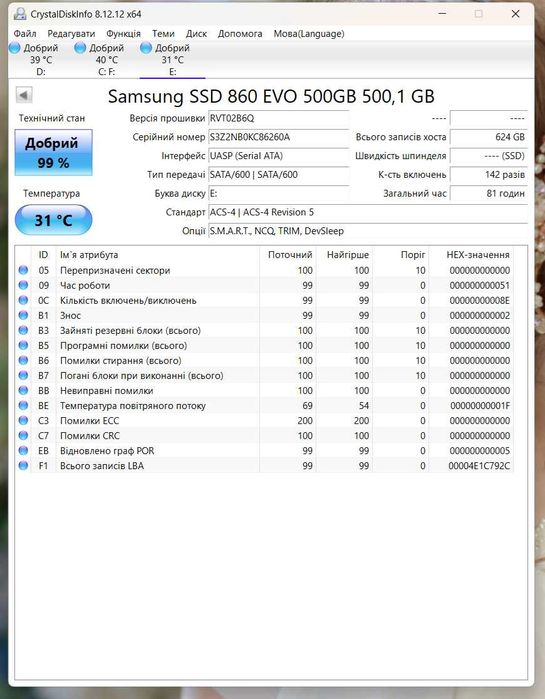Click the status orb for attribute B5
545x699 pixels.
coord(23,345)
